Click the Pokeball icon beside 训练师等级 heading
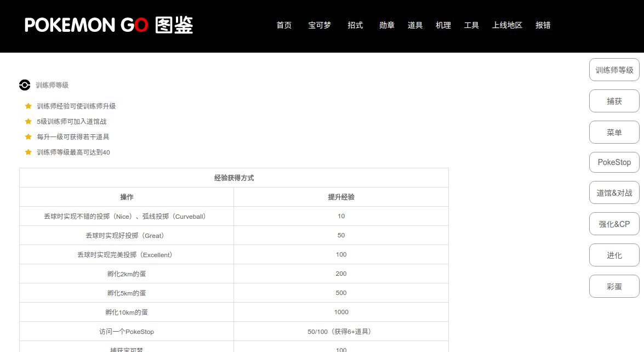Image resolution: width=644 pixels, height=352 pixels. click(25, 85)
